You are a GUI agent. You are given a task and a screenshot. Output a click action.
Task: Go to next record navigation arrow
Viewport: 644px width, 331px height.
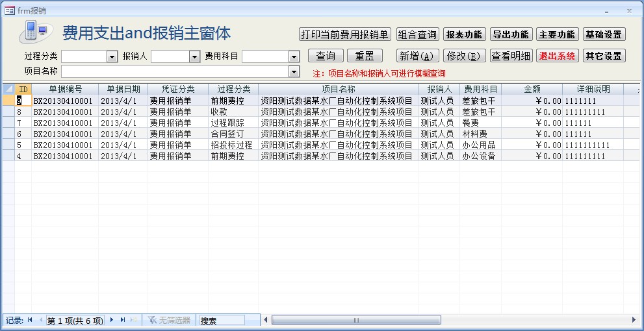(x=112, y=320)
